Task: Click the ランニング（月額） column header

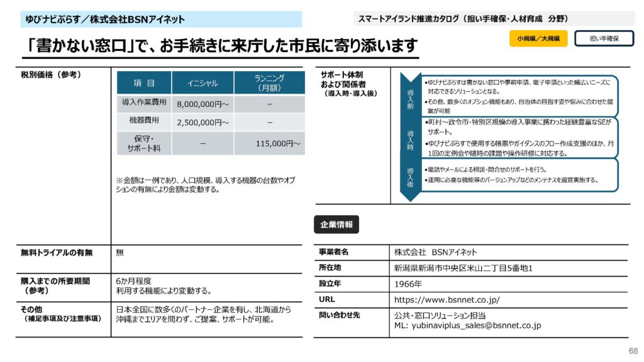Action: click(269, 83)
